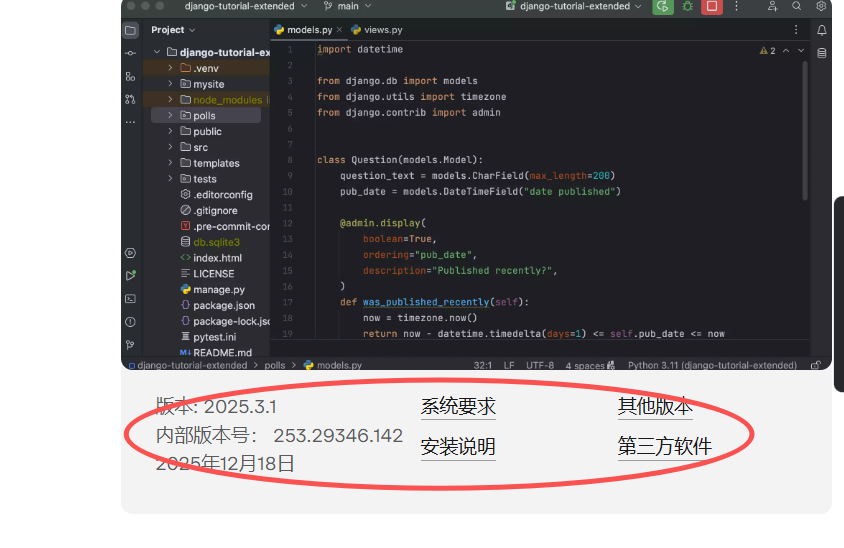Screen dimensions: 844x548
Task: Expand the .venv folder
Action: click(x=170, y=68)
